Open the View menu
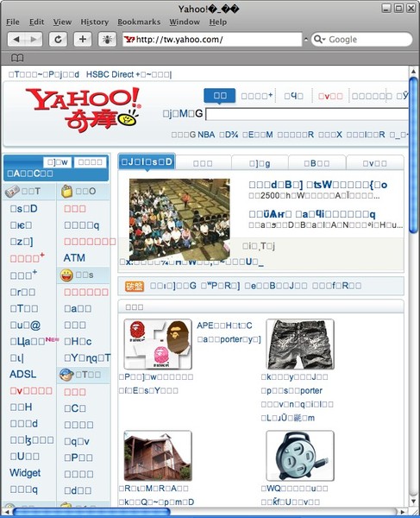 tap(62, 22)
